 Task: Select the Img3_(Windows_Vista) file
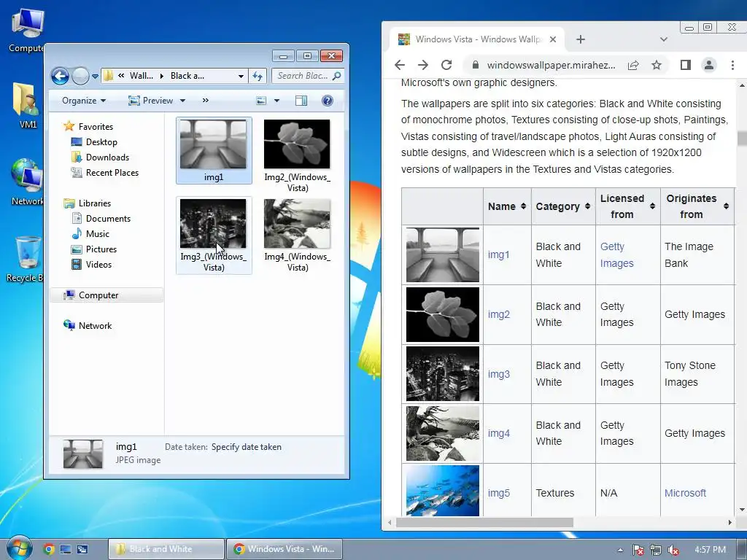[x=214, y=236]
